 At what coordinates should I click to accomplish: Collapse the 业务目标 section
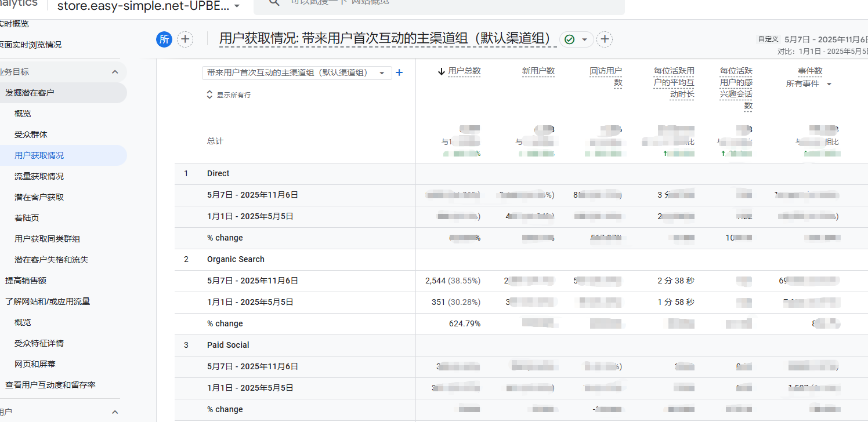coord(115,72)
